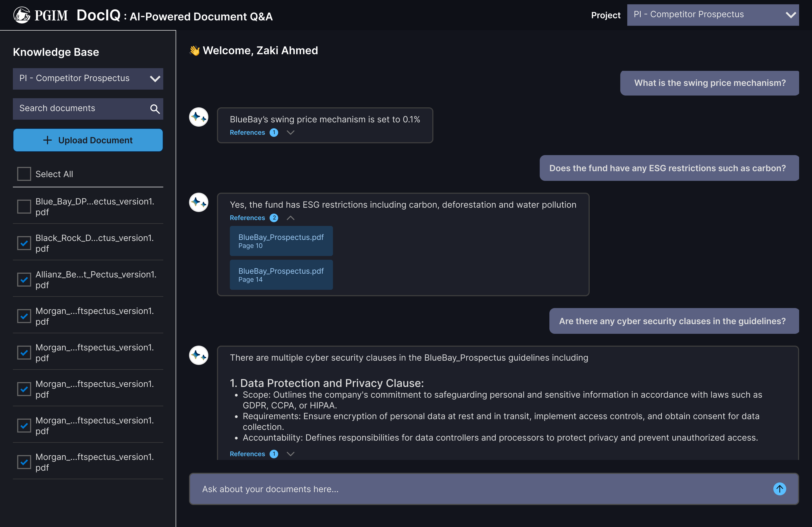Send question with the arrow-up icon

780,489
